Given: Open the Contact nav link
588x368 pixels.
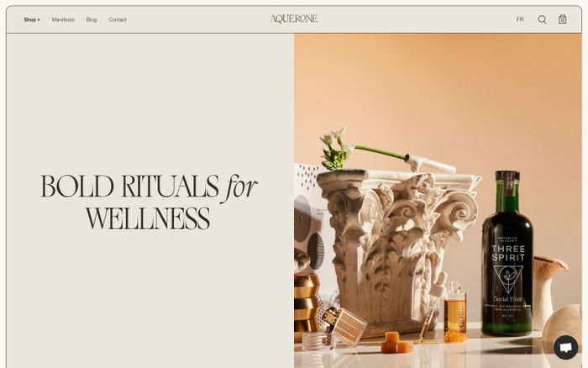Looking at the screenshot, I should point(118,19).
